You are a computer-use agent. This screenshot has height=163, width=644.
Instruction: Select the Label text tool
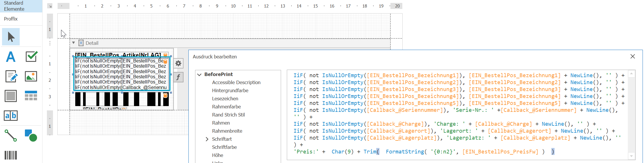tap(11, 57)
